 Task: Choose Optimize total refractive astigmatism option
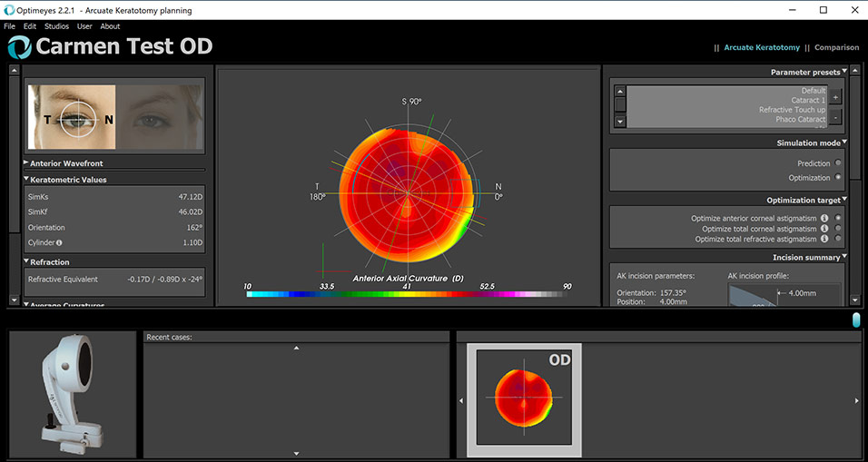pyautogui.click(x=837, y=239)
